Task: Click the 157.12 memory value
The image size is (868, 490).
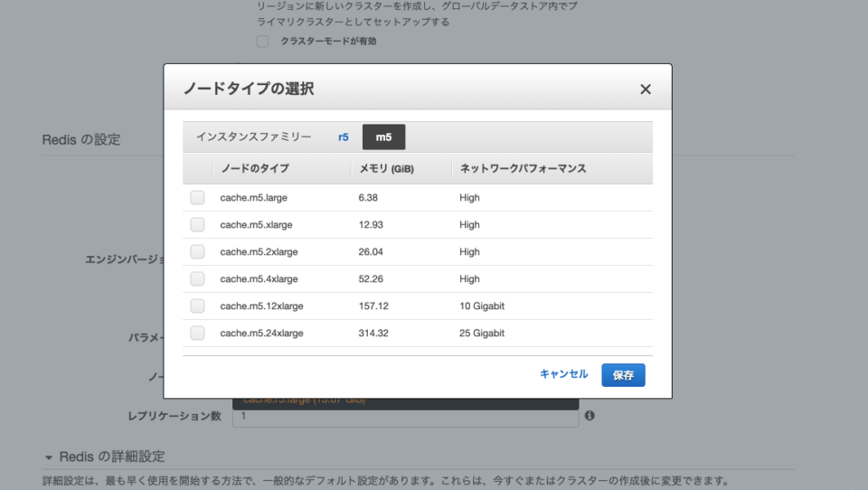Action: (373, 306)
